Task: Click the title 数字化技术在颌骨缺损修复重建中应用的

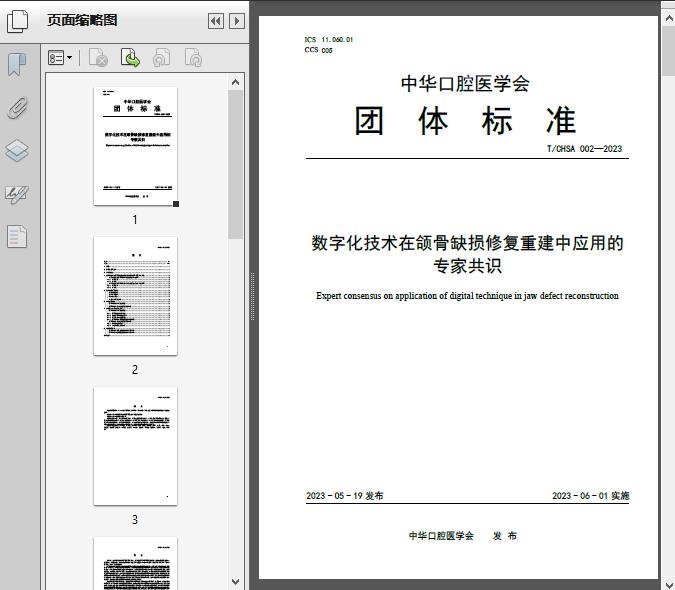Action: coord(468,243)
